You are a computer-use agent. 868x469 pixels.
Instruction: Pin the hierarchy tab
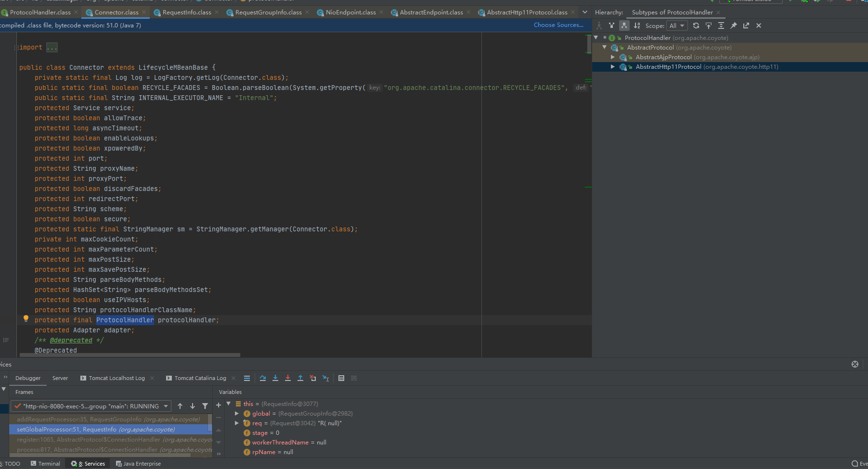(x=734, y=25)
